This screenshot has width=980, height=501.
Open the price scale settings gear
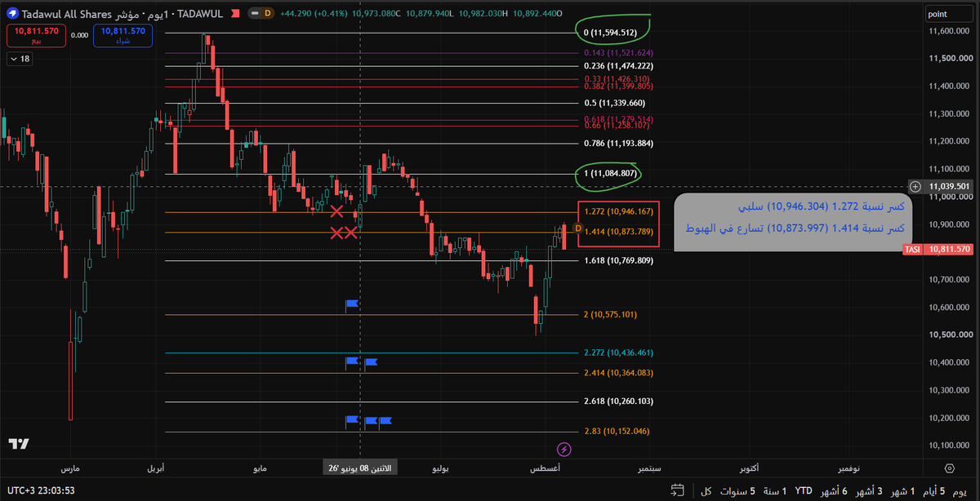point(949,468)
